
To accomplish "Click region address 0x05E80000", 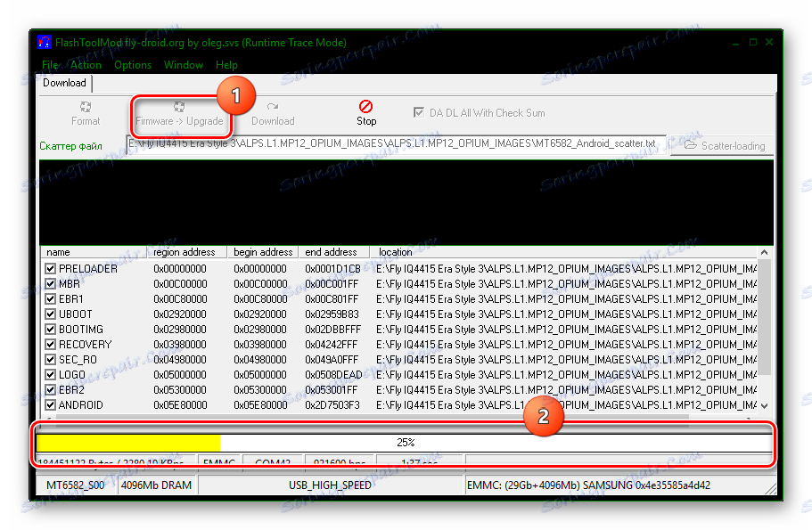I will (180, 404).
